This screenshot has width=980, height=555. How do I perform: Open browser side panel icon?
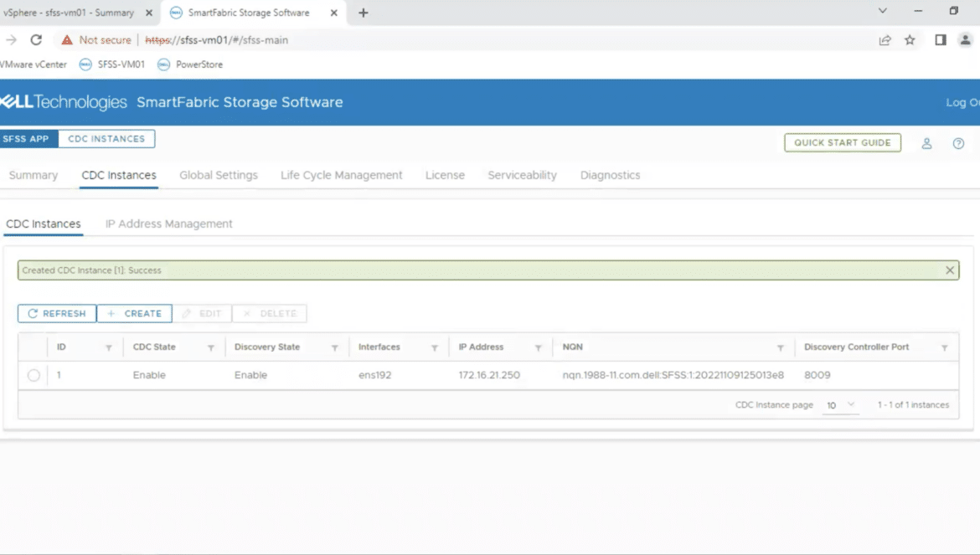[941, 40]
